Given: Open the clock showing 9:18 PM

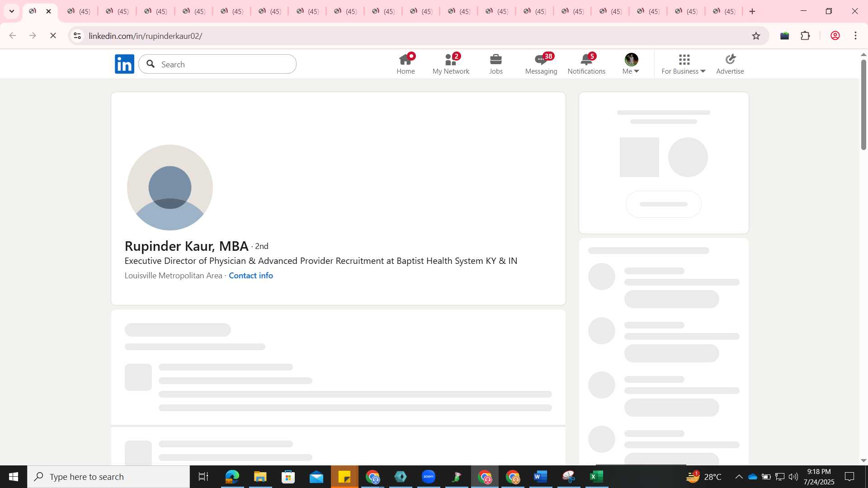Looking at the screenshot, I should 819,477.
